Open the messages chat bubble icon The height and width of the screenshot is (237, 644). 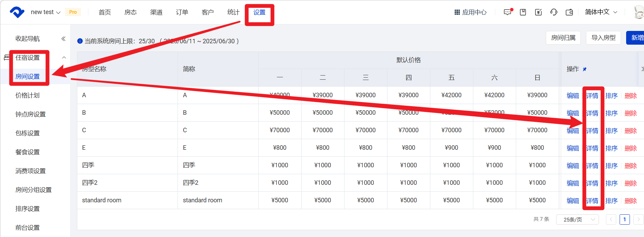click(507, 12)
